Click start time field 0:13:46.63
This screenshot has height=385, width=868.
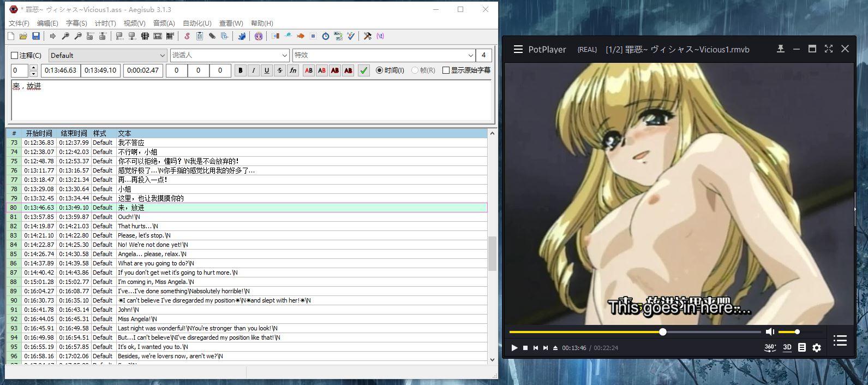tap(61, 70)
